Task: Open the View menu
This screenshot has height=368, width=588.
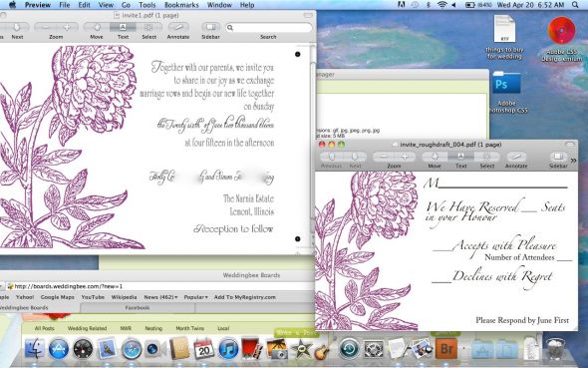Action: [x=106, y=5]
